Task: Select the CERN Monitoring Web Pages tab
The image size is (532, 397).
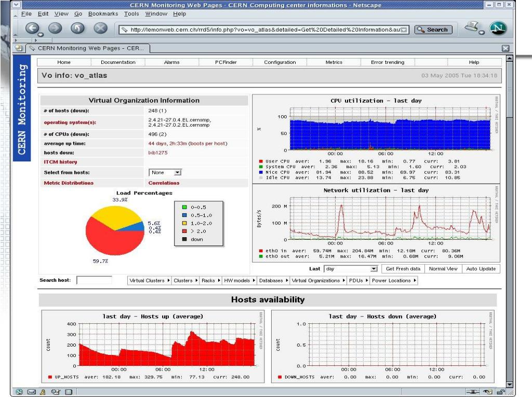Action: click(88, 48)
